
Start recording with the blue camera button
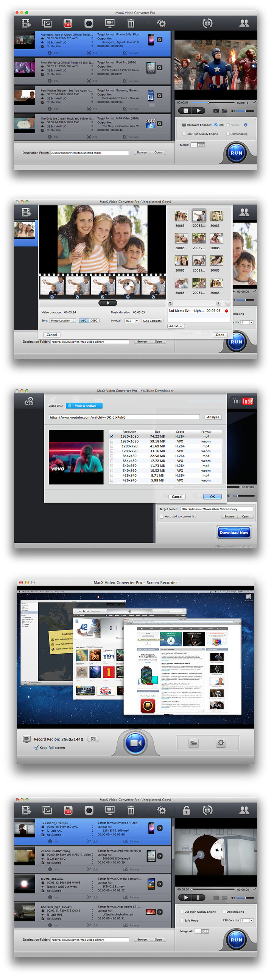(x=135, y=742)
